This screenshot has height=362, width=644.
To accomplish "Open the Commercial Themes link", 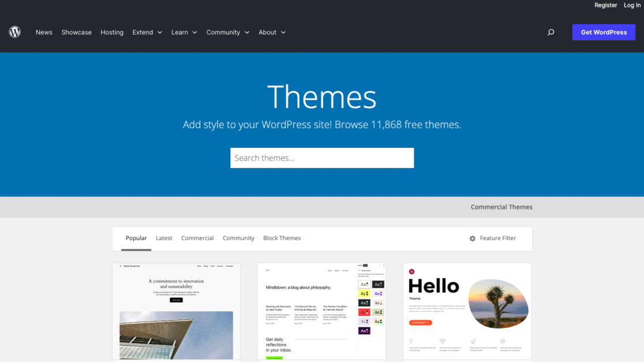I will click(x=501, y=207).
